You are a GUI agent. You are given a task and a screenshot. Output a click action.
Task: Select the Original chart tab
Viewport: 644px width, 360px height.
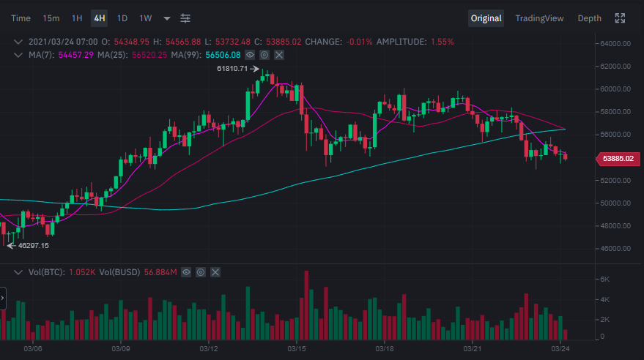click(x=486, y=18)
